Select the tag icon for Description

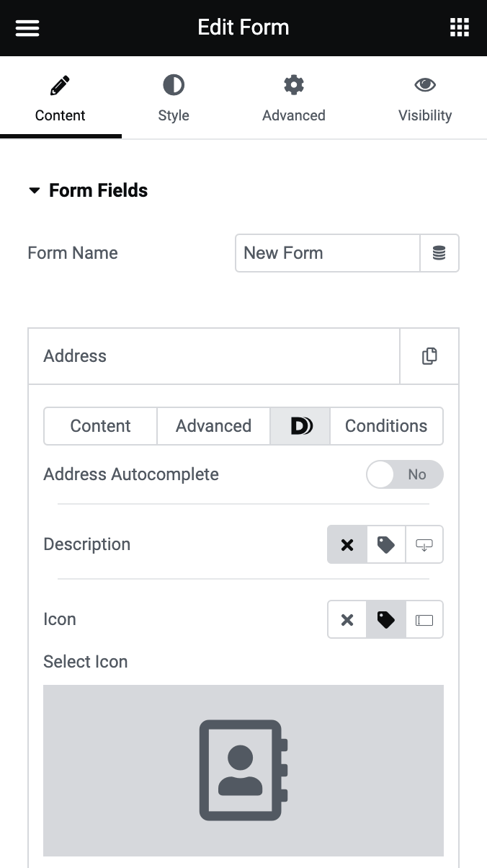(385, 544)
